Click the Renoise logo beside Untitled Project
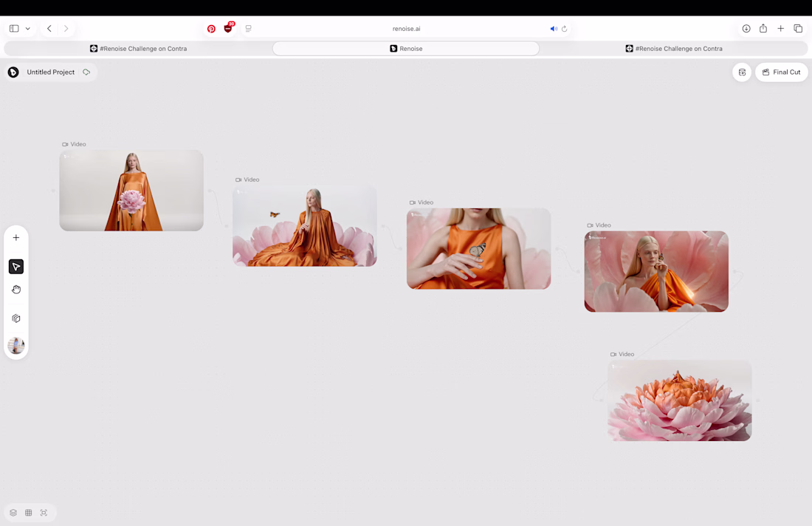This screenshot has height=526, width=812. (x=13, y=72)
